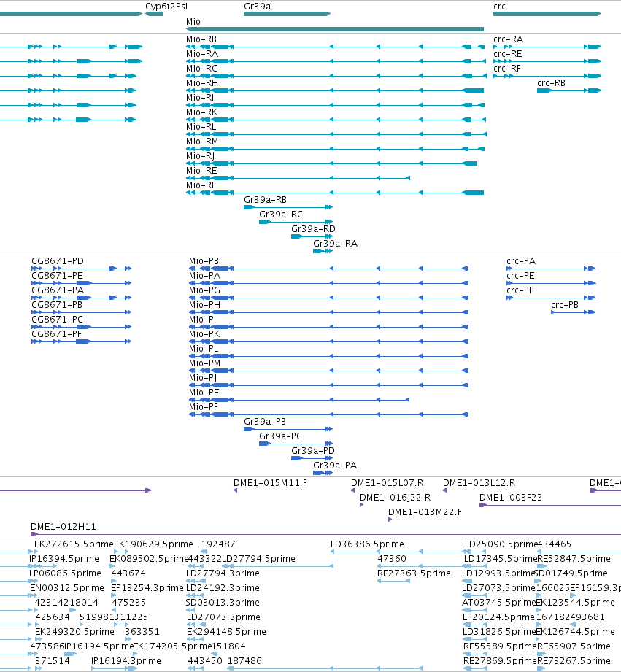Click the DME1-013M22.F clone label
The height and width of the screenshot is (672, 621).
(425, 512)
